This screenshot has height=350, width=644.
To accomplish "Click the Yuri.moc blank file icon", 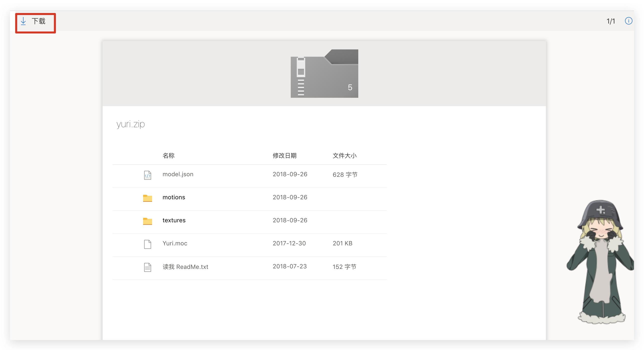I will (x=148, y=244).
